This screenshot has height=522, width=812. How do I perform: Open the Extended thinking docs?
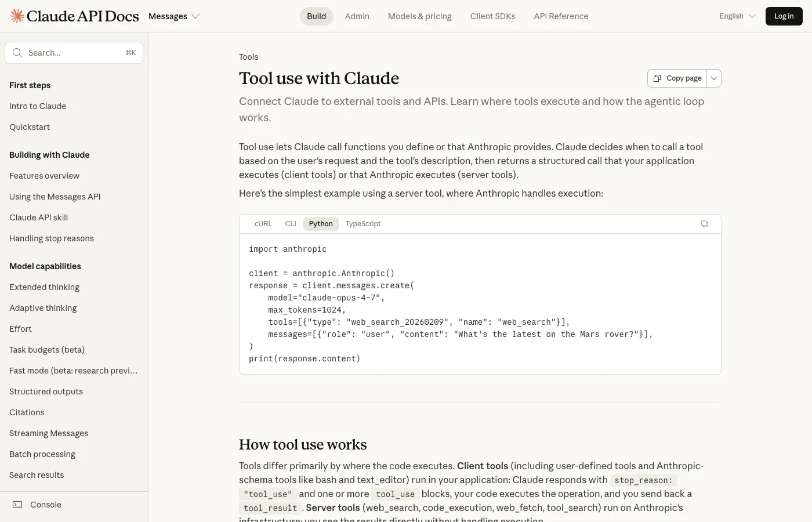tap(44, 287)
